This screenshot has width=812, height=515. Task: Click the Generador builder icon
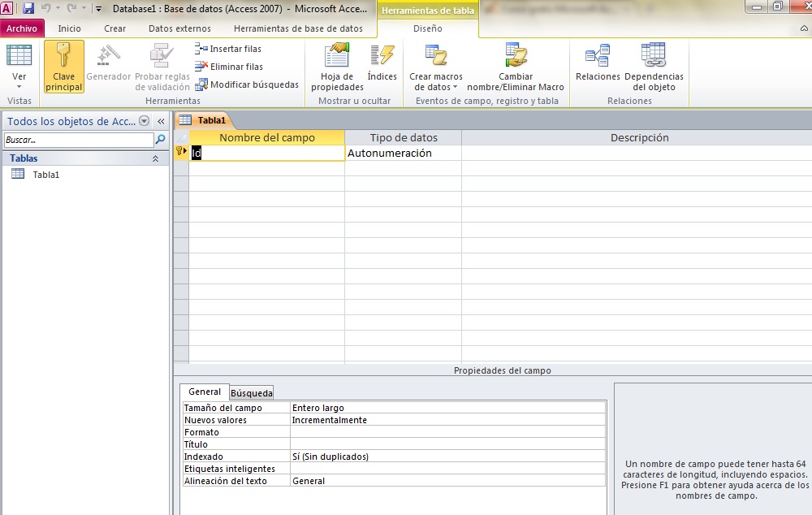(x=108, y=63)
